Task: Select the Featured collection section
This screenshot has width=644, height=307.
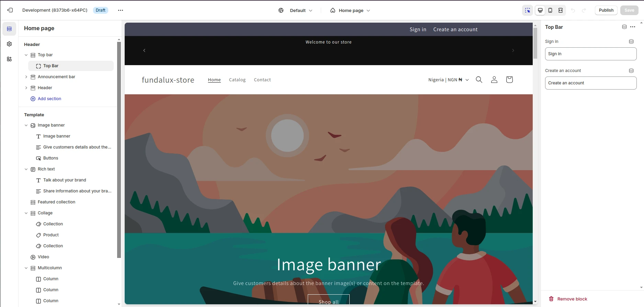Action: (56, 202)
